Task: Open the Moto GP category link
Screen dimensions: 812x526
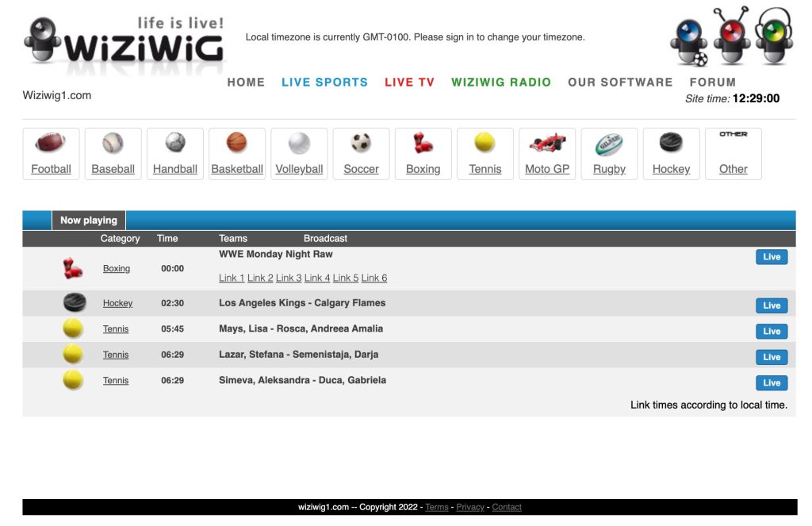Action: tap(547, 169)
